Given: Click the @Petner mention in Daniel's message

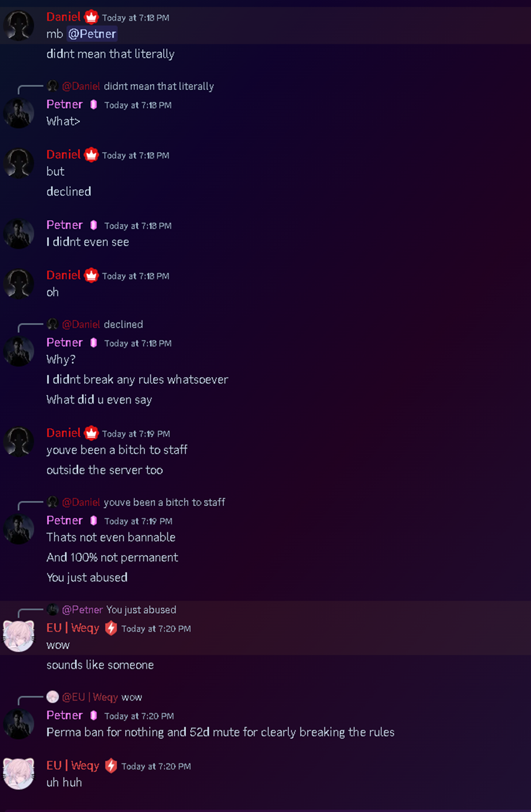Looking at the screenshot, I should point(92,34).
